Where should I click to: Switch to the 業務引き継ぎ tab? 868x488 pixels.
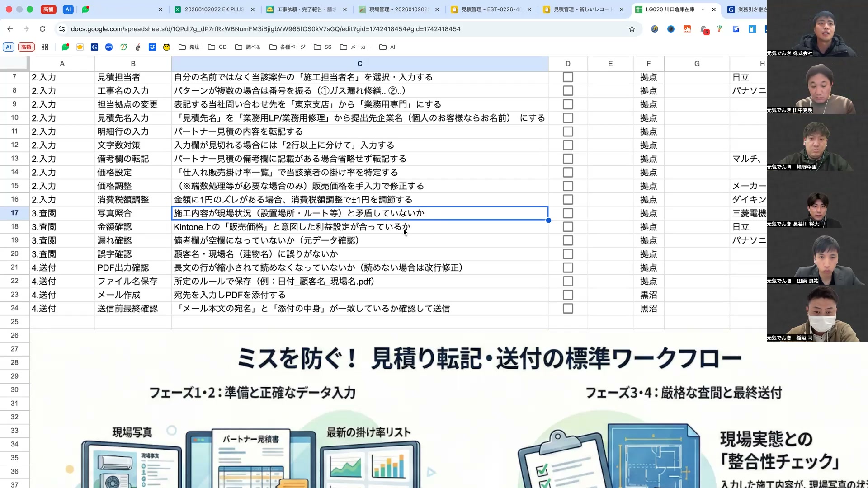tap(747, 9)
